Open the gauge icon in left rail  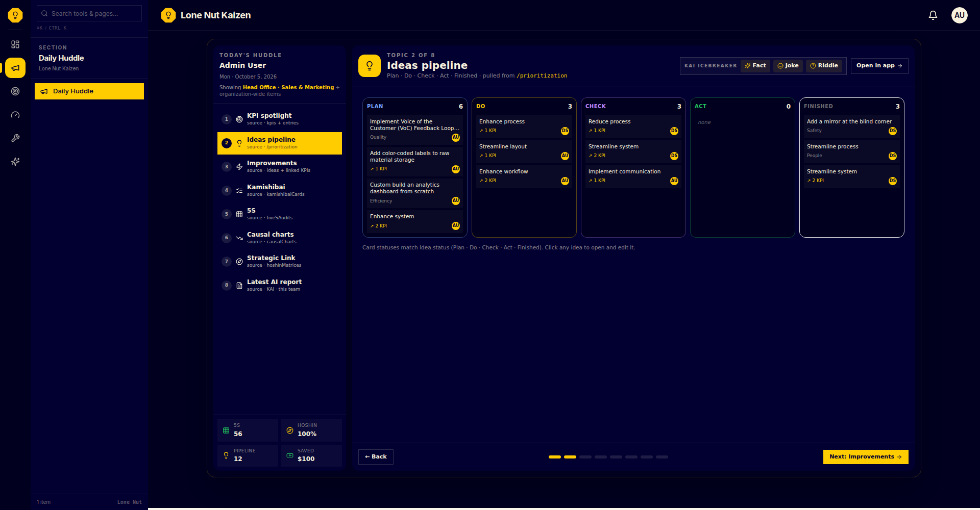(15, 115)
